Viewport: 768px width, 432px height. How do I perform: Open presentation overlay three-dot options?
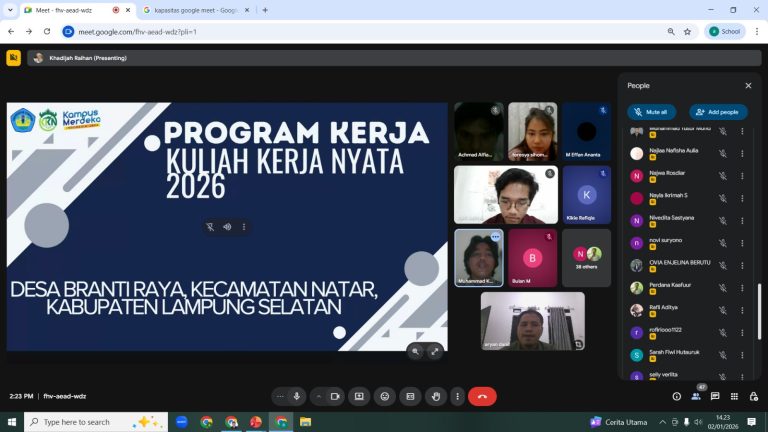244,227
